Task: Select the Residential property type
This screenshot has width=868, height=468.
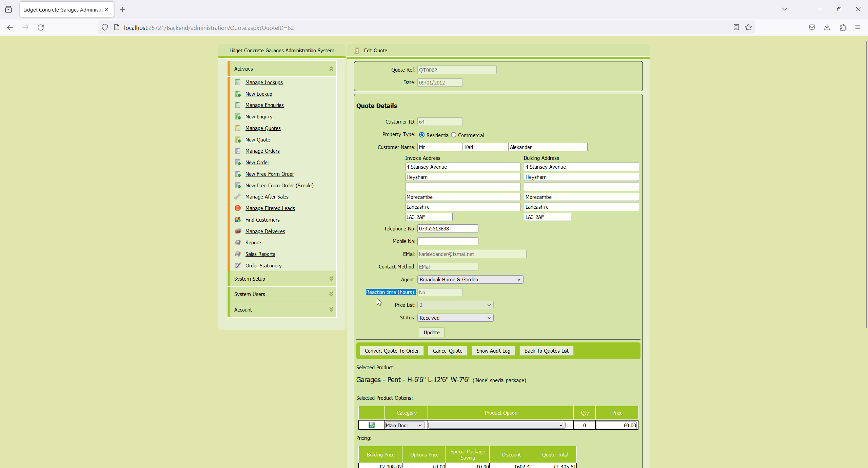Action: click(x=422, y=135)
